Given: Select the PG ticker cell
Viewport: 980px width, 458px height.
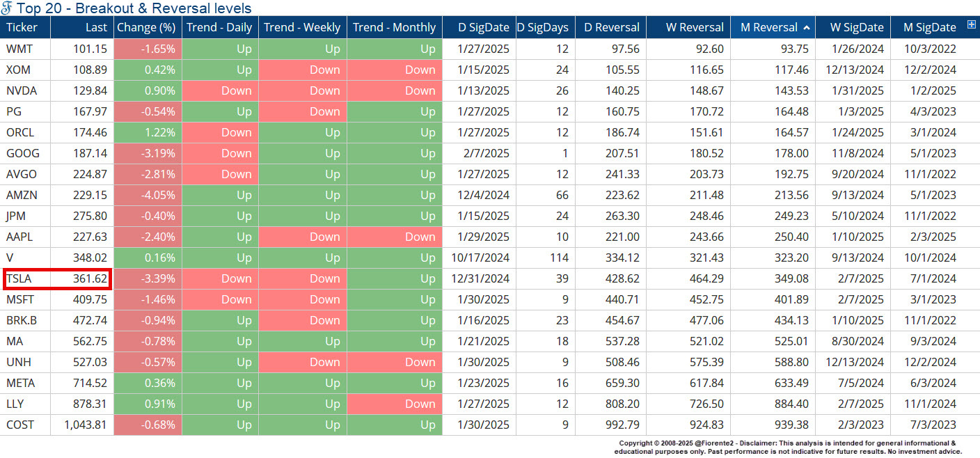Looking at the screenshot, I should click(x=25, y=111).
